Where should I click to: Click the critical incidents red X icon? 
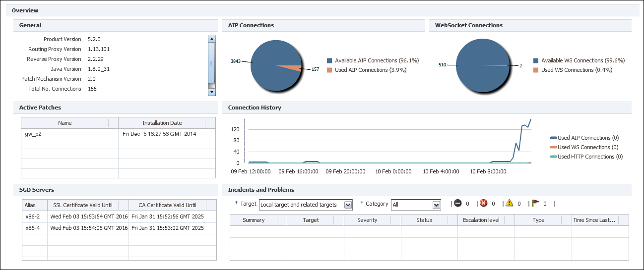[483, 203]
